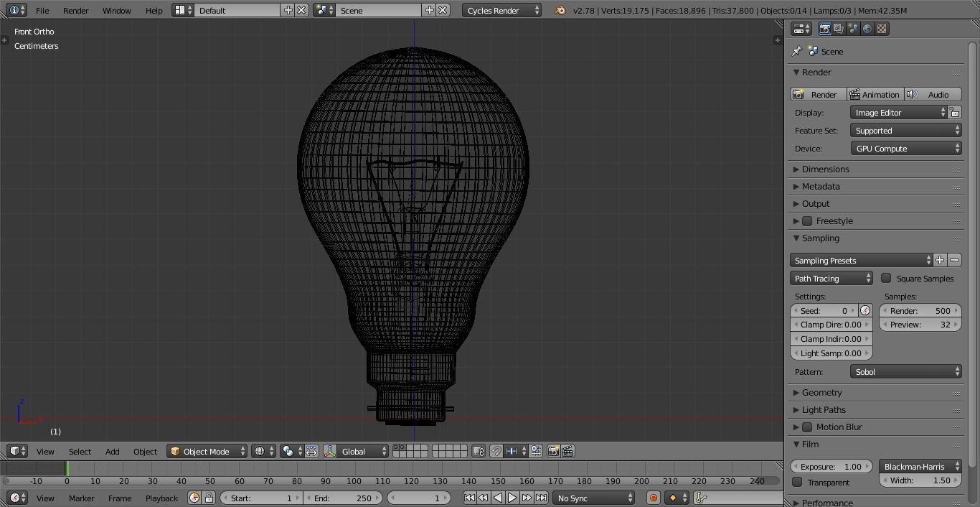Screen dimensions: 980x507
Task: Open the viewport shading selector
Action: pos(264,451)
